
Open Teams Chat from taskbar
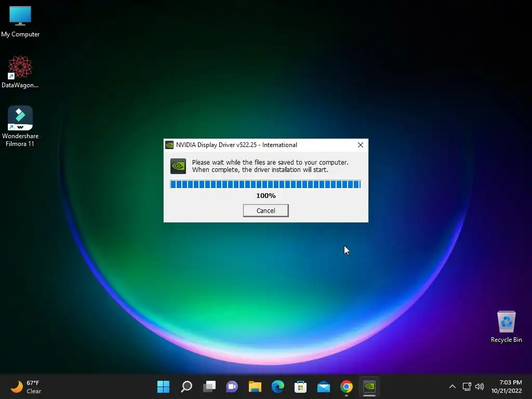pyautogui.click(x=232, y=387)
